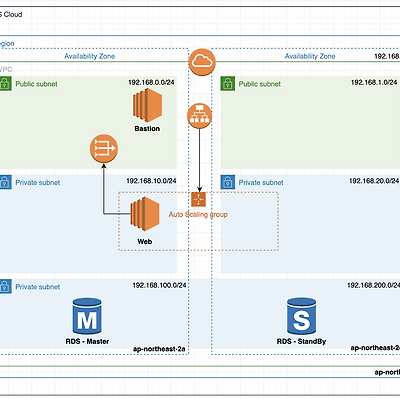The width and height of the screenshot is (400, 400).
Task: Select the load balancer icon
Action: [200, 116]
